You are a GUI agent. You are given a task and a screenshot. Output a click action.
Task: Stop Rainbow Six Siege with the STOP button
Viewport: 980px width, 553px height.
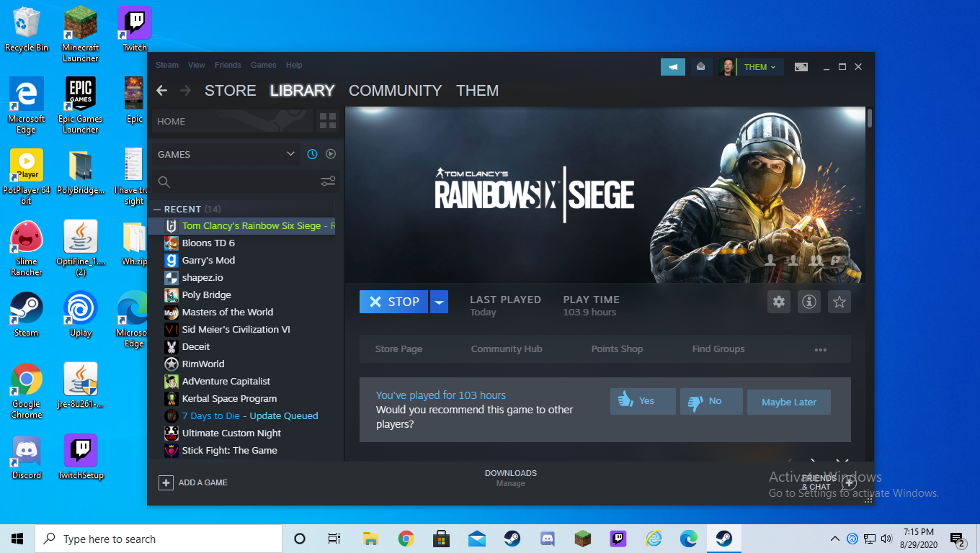click(x=393, y=302)
